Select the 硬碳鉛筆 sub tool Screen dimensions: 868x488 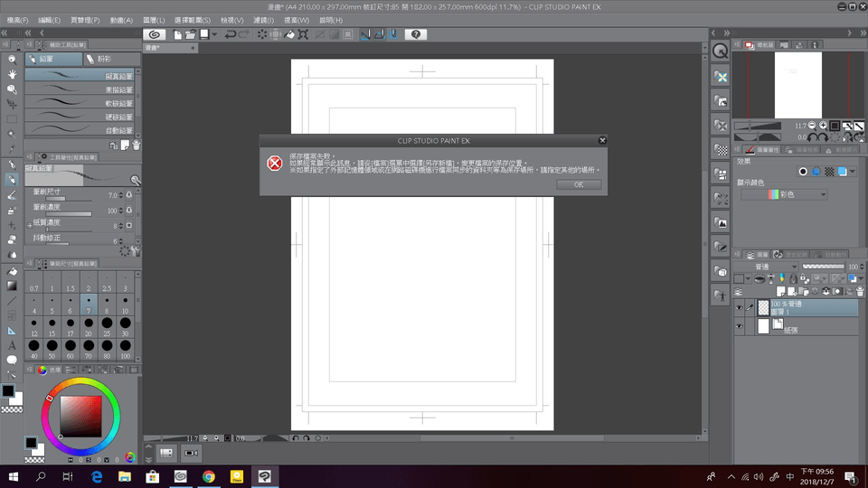[80, 117]
